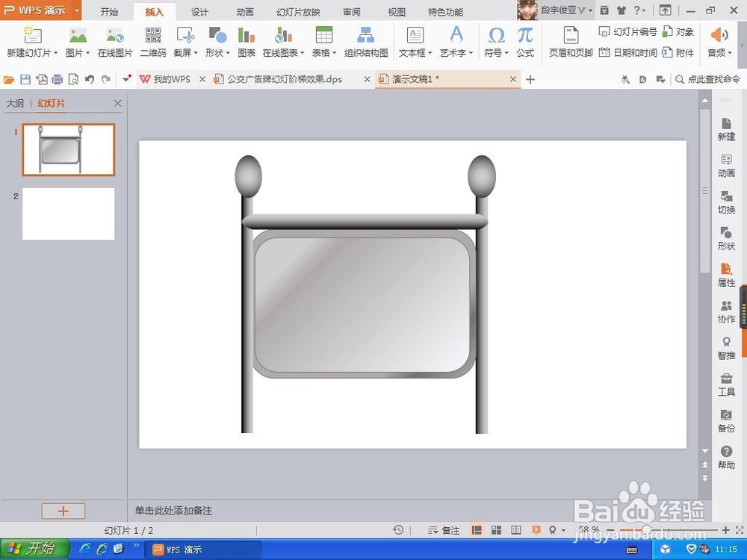Switch to the 动画 ribbon tab

tap(245, 12)
